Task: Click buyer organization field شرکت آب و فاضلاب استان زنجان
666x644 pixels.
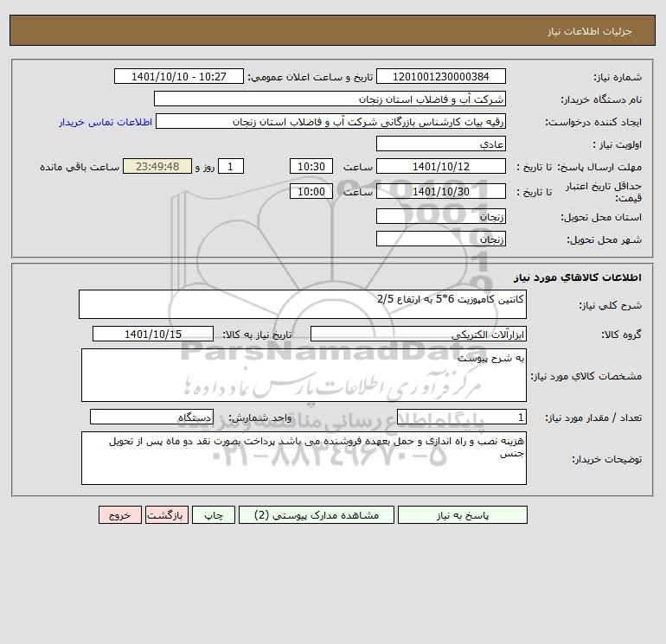Action: click(x=330, y=99)
